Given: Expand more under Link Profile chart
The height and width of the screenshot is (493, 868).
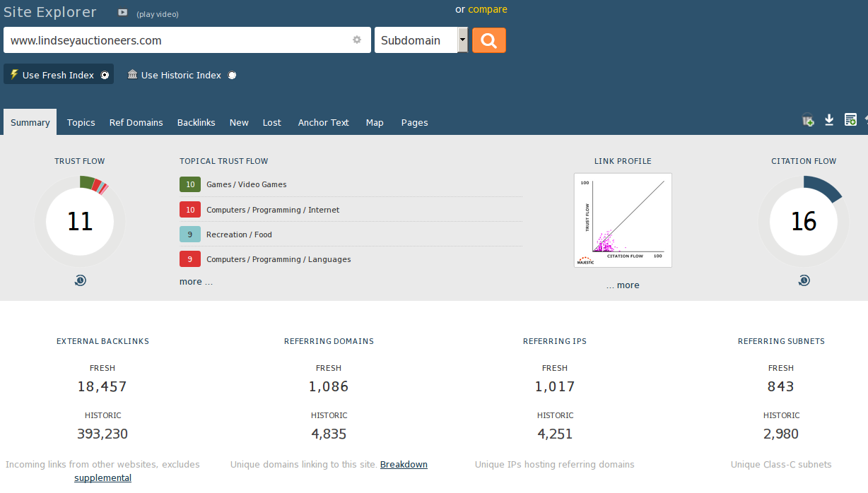Looking at the screenshot, I should [623, 285].
